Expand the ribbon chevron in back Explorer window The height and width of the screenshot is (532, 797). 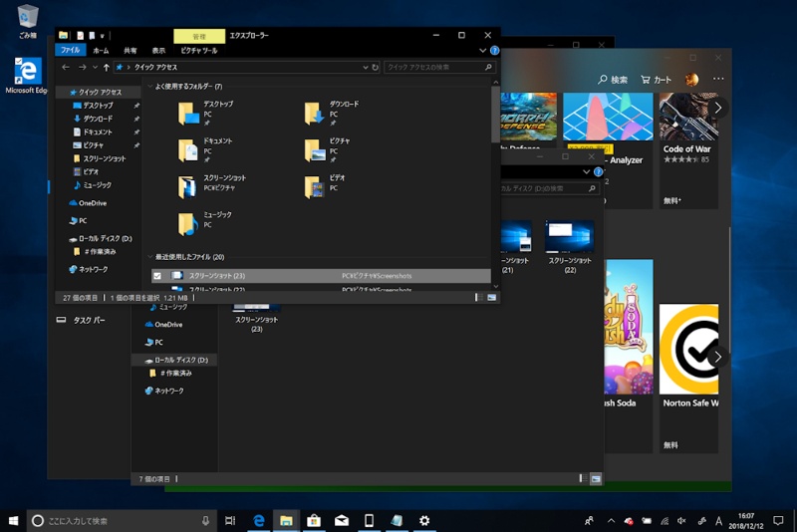(x=586, y=171)
